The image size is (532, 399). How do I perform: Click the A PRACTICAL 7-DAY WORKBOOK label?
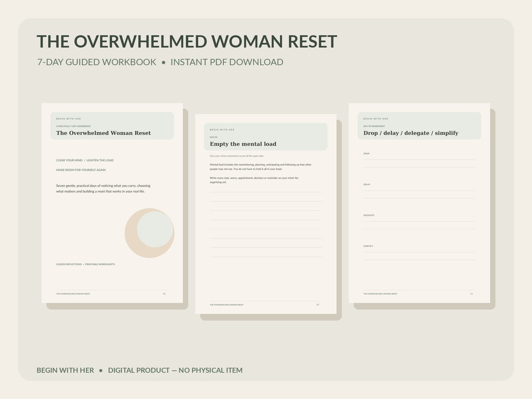pos(73,126)
